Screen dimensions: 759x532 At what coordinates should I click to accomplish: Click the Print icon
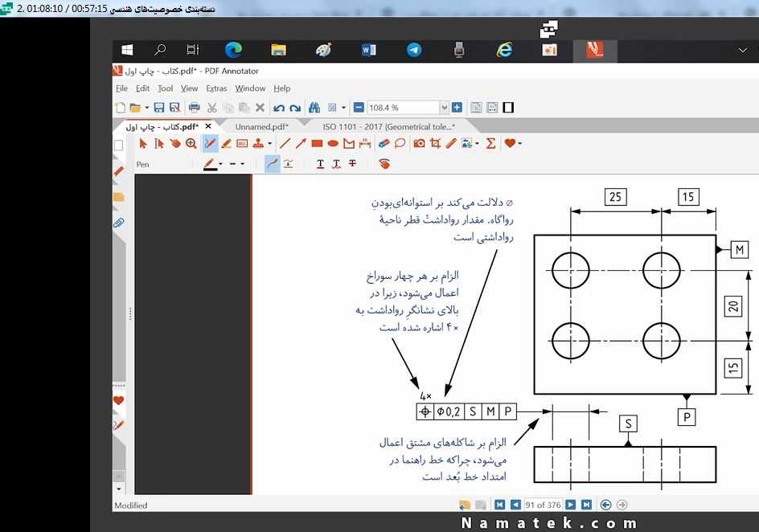[194, 108]
